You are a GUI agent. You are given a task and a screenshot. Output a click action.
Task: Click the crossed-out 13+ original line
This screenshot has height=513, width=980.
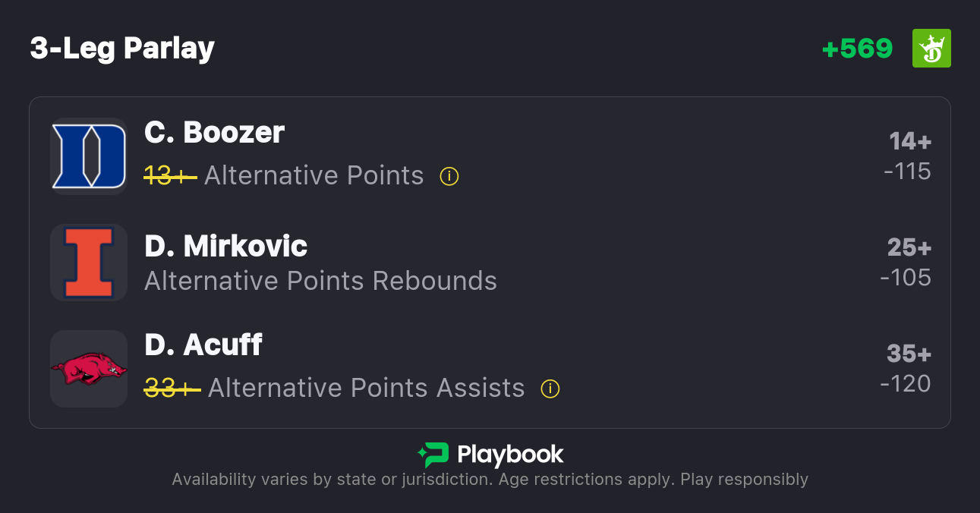170,176
